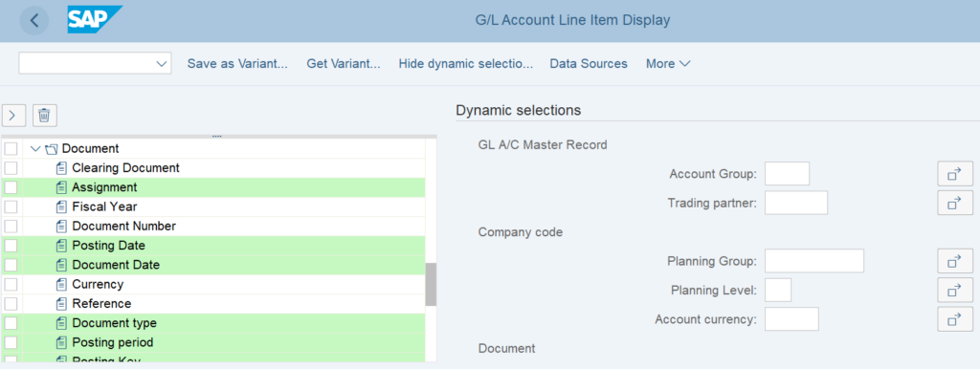The height and width of the screenshot is (369, 980).
Task: Click the Assignment field icon
Action: coord(61,187)
